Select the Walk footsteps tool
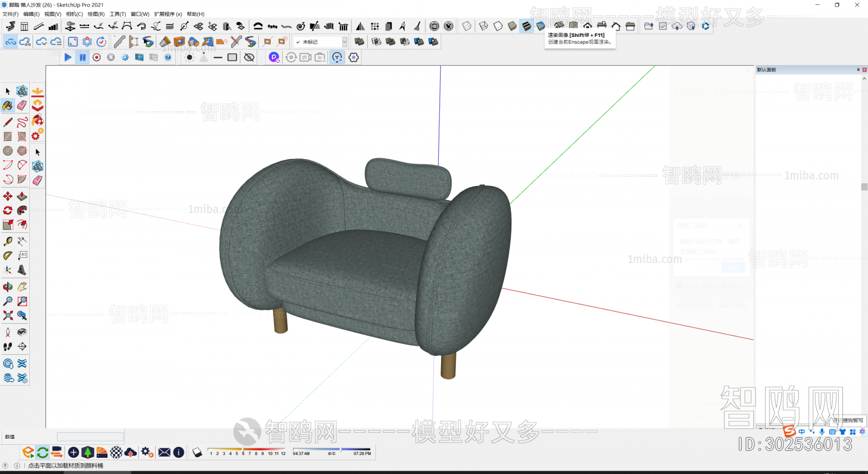 point(8,347)
